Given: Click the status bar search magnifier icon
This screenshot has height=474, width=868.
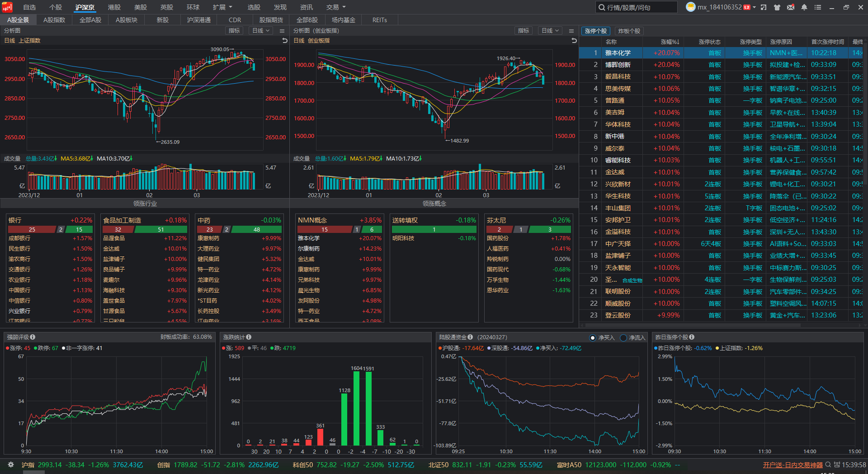Looking at the screenshot, I should [828, 465].
